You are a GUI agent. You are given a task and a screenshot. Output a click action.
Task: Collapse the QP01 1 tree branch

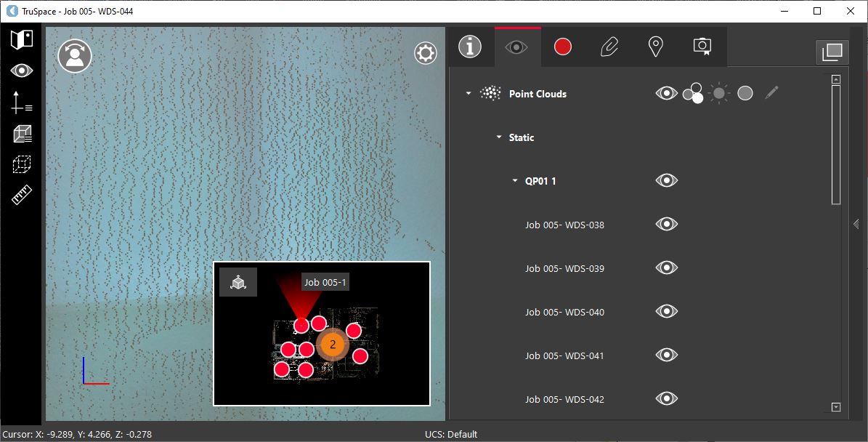(514, 180)
